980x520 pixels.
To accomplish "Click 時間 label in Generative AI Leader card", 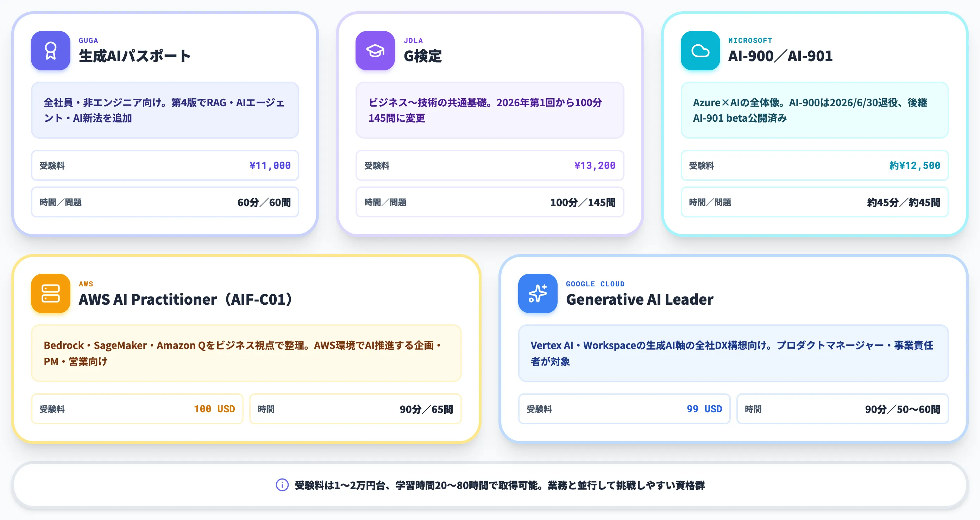I will pyautogui.click(x=753, y=410).
